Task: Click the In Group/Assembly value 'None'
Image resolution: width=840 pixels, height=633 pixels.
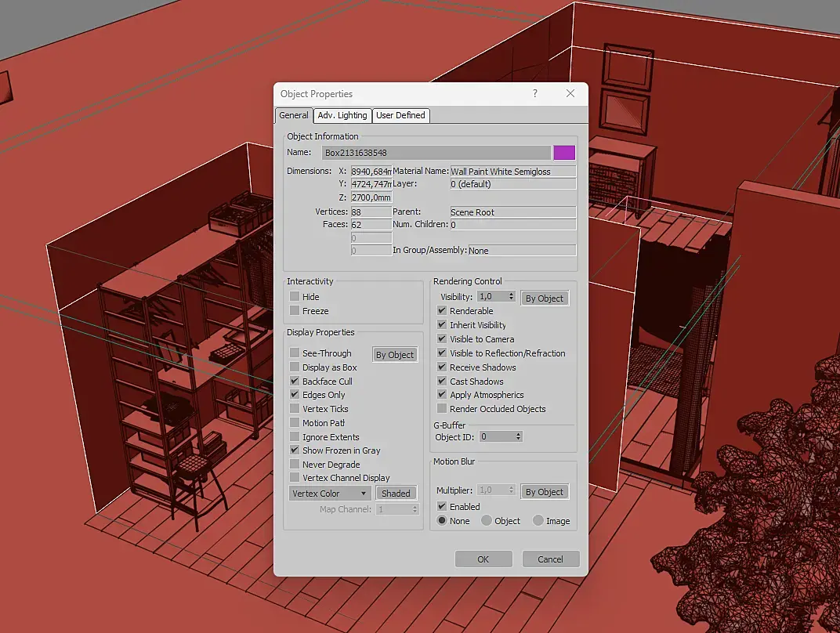Action: point(522,250)
